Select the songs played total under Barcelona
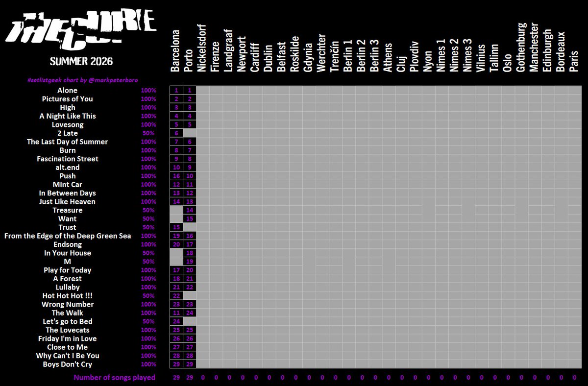 [x=176, y=378]
